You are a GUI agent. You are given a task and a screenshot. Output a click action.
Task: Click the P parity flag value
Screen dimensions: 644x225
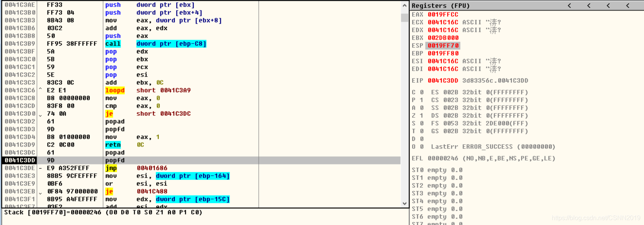tap(422, 100)
